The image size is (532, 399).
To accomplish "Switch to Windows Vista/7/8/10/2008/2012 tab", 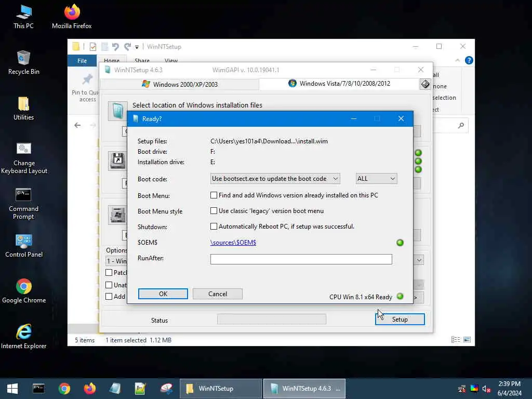I will tap(339, 84).
